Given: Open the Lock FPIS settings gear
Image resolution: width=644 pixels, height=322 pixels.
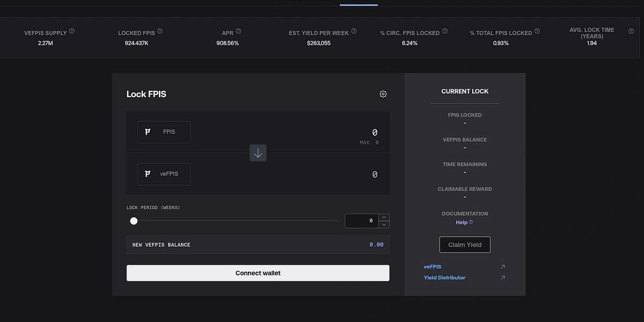Looking at the screenshot, I should (x=383, y=94).
